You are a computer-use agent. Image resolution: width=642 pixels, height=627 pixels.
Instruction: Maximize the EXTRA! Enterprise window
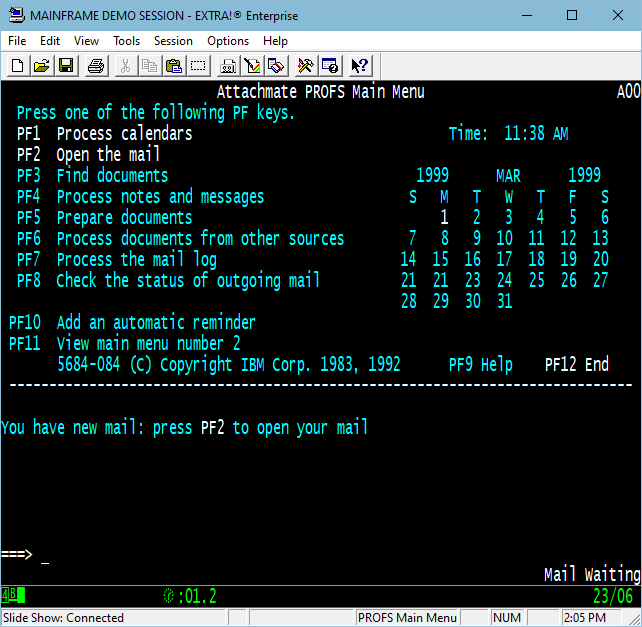click(x=572, y=16)
